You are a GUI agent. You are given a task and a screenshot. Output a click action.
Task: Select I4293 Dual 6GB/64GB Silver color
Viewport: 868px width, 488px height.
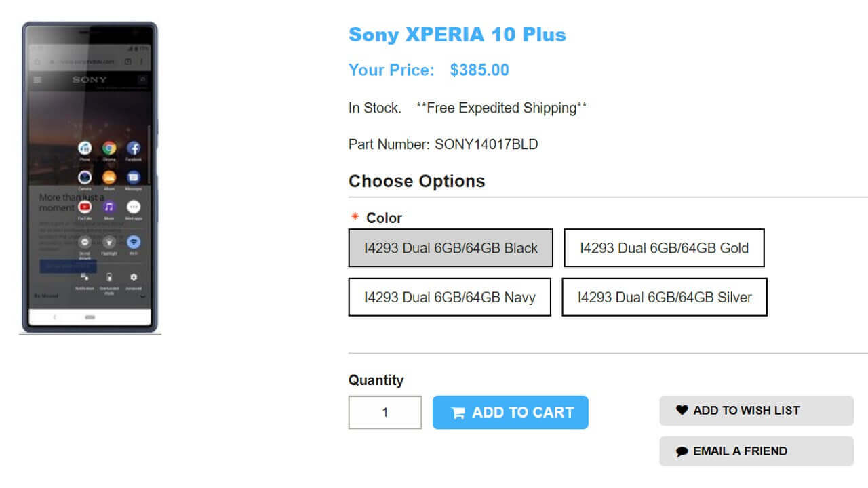tap(664, 297)
